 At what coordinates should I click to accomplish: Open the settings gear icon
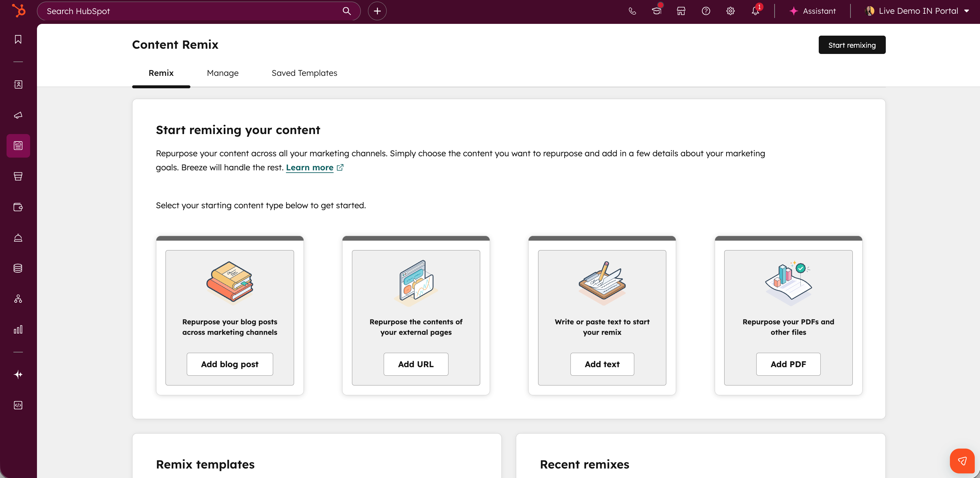tap(730, 11)
